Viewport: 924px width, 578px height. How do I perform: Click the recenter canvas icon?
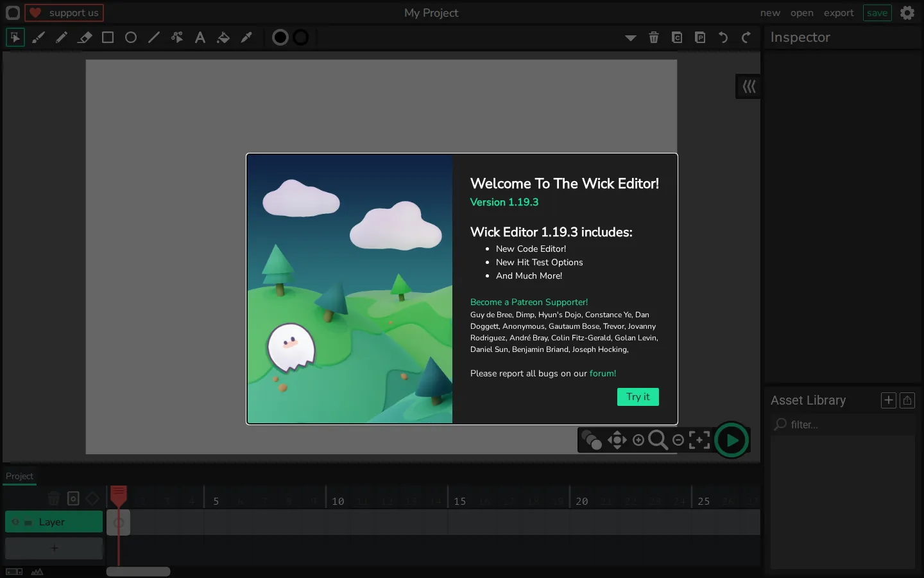pyautogui.click(x=699, y=440)
